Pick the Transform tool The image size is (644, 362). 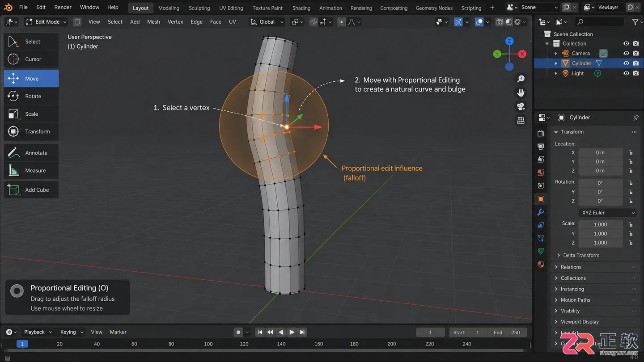pos(31,131)
